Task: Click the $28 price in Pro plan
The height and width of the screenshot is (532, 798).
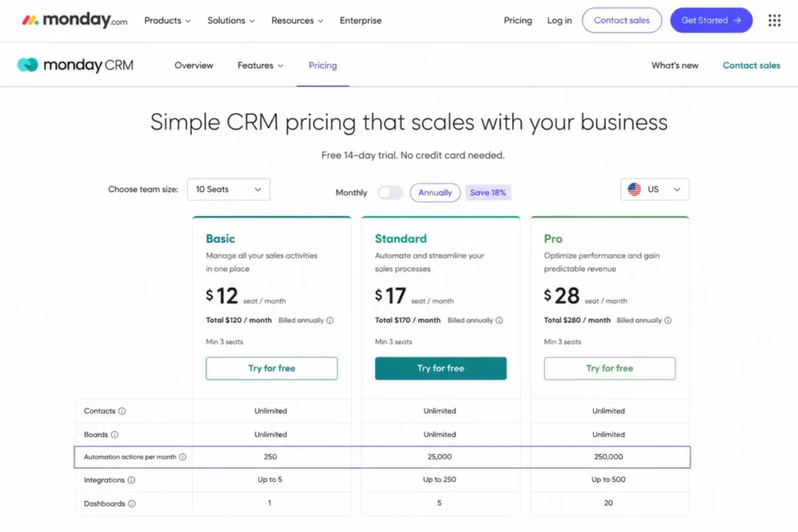Action: coord(562,295)
